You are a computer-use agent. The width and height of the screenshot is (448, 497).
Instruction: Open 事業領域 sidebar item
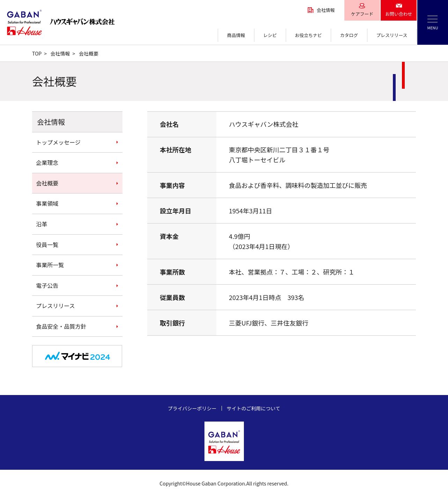pyautogui.click(x=77, y=204)
